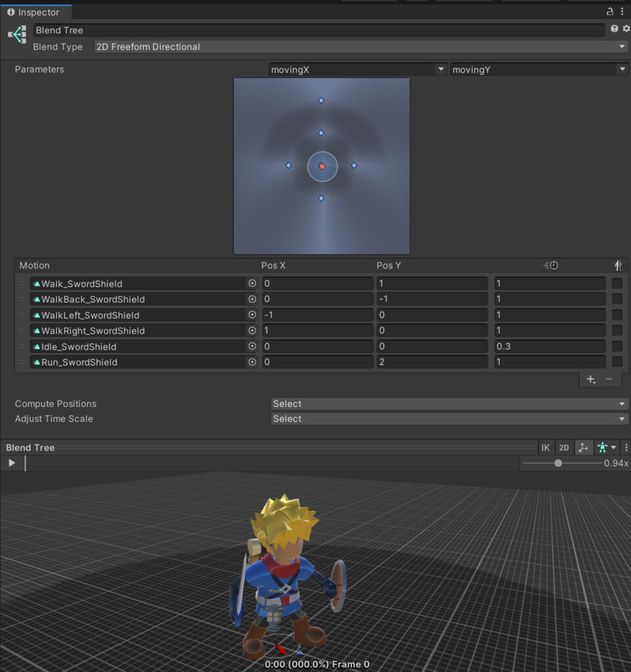
Task: Click the Pos Y column header
Action: (388, 265)
